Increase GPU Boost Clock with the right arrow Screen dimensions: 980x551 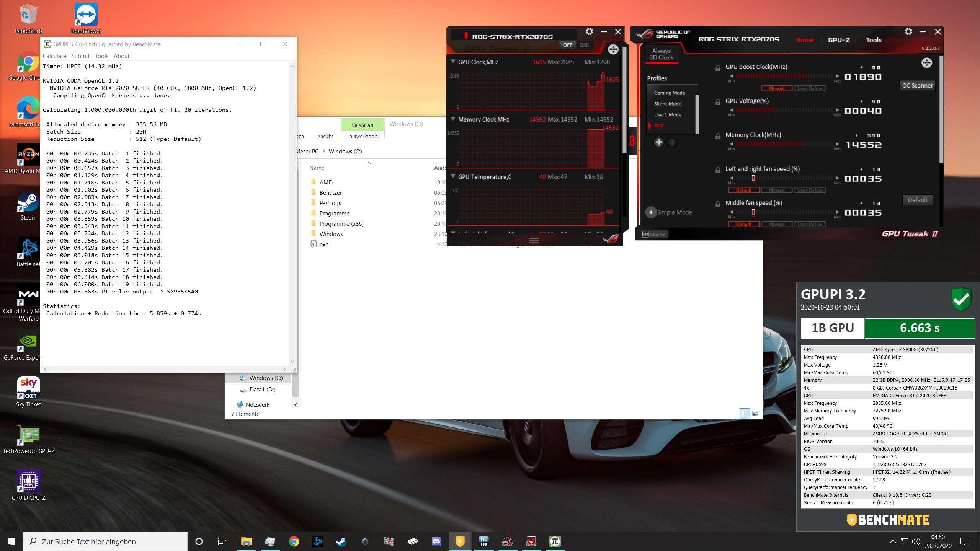pos(837,76)
